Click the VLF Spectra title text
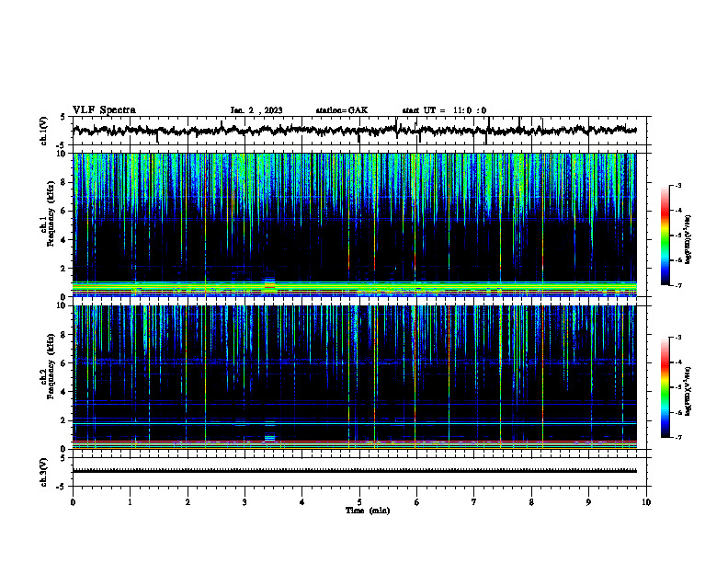 tap(104, 110)
